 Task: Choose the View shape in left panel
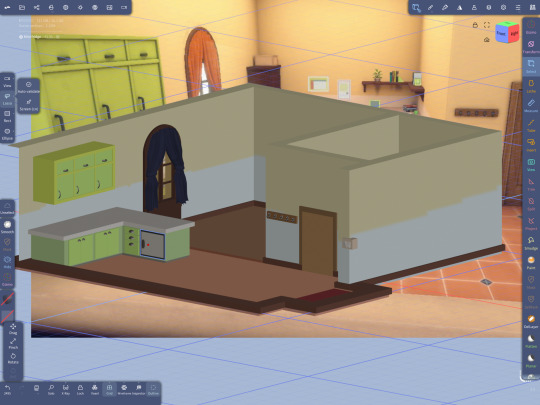click(x=7, y=81)
